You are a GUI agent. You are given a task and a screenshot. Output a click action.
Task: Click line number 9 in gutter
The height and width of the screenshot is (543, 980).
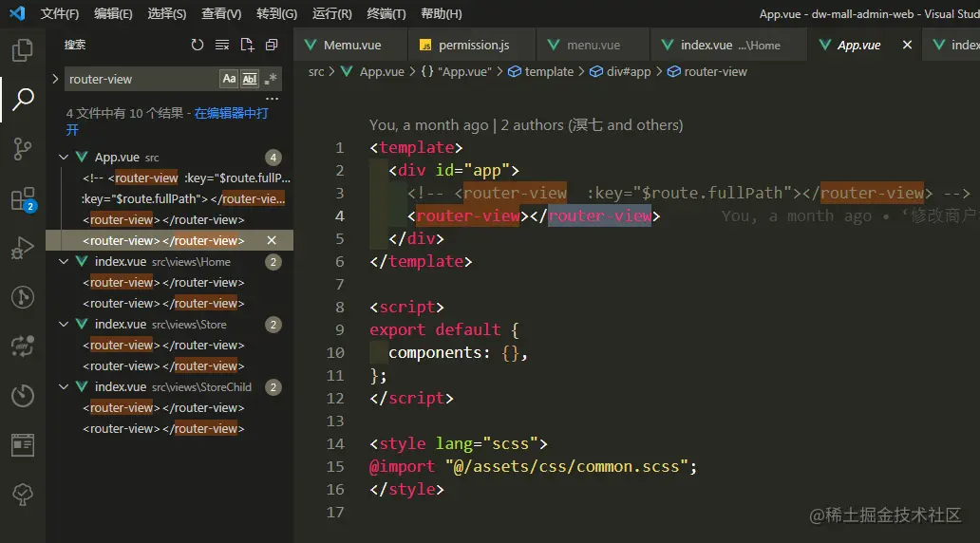(339, 330)
